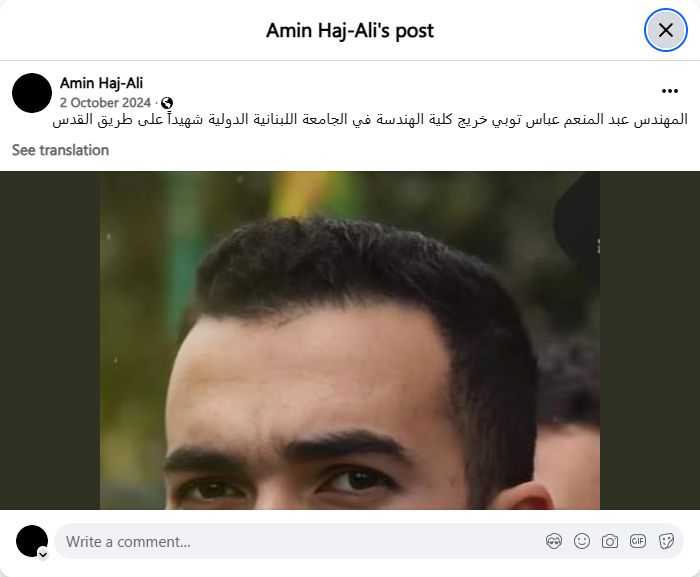This screenshot has height=577, width=700.
Task: Click the dark margin right of photo
Action: click(x=650, y=340)
